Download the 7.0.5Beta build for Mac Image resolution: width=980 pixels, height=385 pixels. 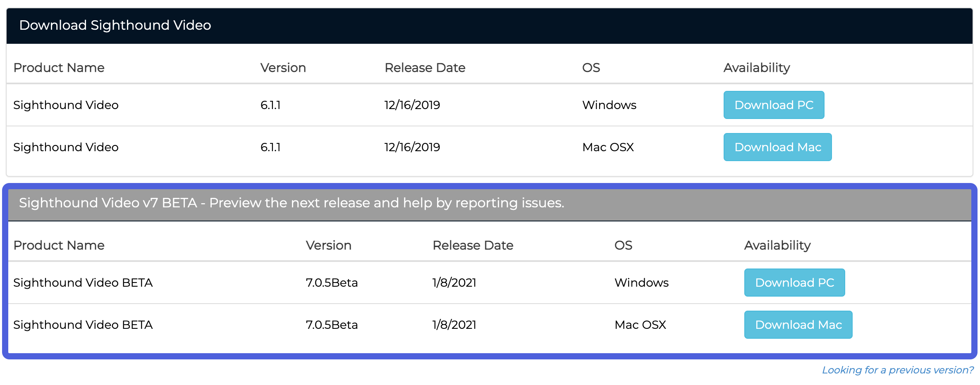click(798, 325)
